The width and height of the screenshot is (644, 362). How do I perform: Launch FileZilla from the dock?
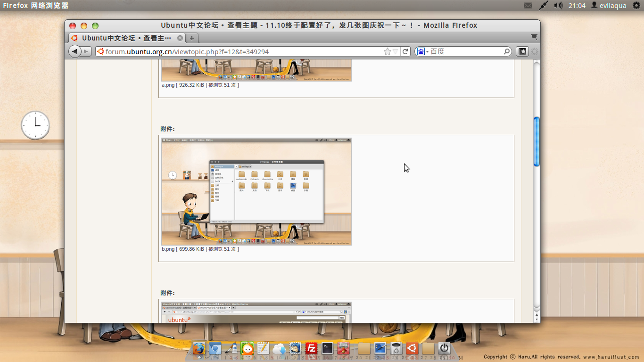(311, 349)
